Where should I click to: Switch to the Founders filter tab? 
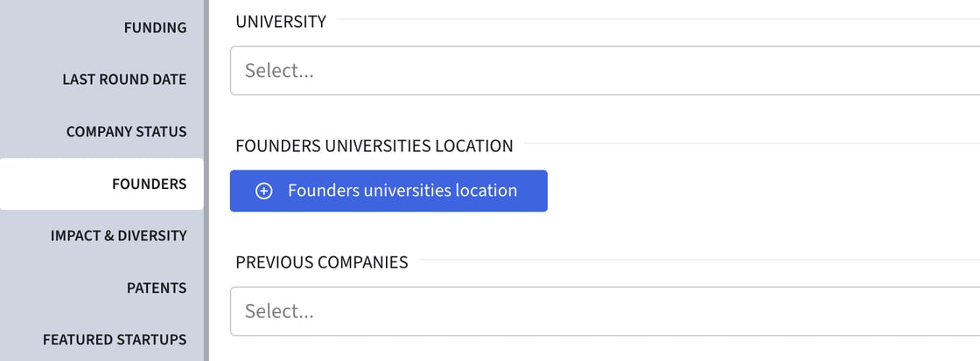[x=149, y=184]
